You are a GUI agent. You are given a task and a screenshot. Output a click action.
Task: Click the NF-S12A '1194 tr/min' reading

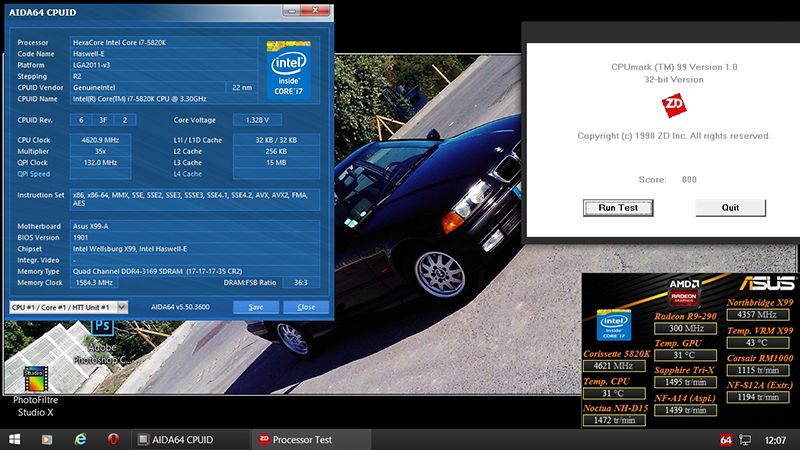[758, 397]
